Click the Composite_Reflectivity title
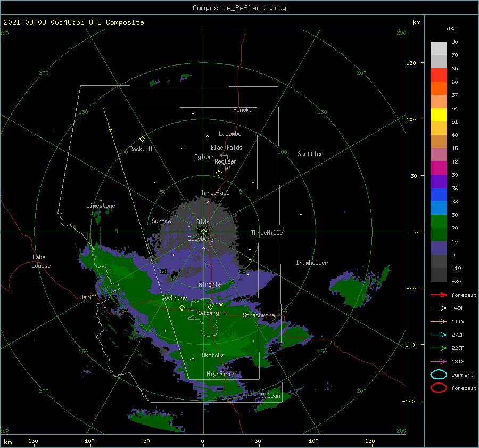This screenshot has width=479, height=448. click(240, 8)
